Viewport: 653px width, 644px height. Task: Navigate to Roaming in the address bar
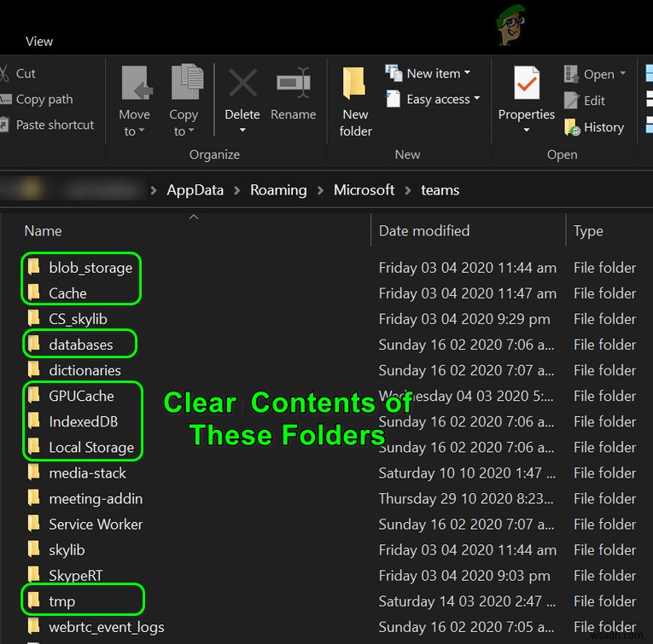point(278,190)
